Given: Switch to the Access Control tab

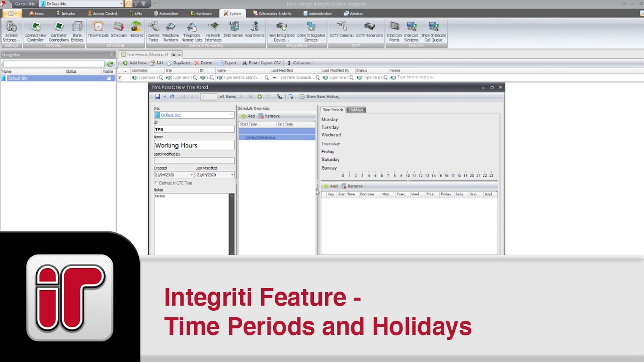Looking at the screenshot, I should click(103, 13).
